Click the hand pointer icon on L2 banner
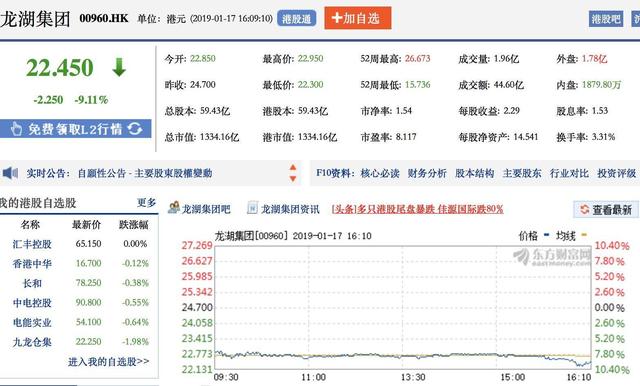The height and width of the screenshot is (386, 640). pos(16,129)
